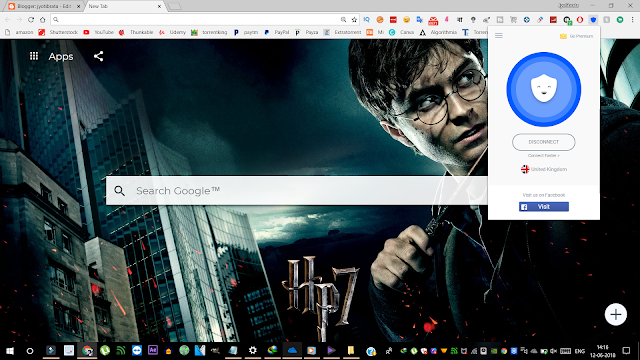Screen dimensions: 640x360
Task: Open United Kingdom location selector
Action: (544, 169)
